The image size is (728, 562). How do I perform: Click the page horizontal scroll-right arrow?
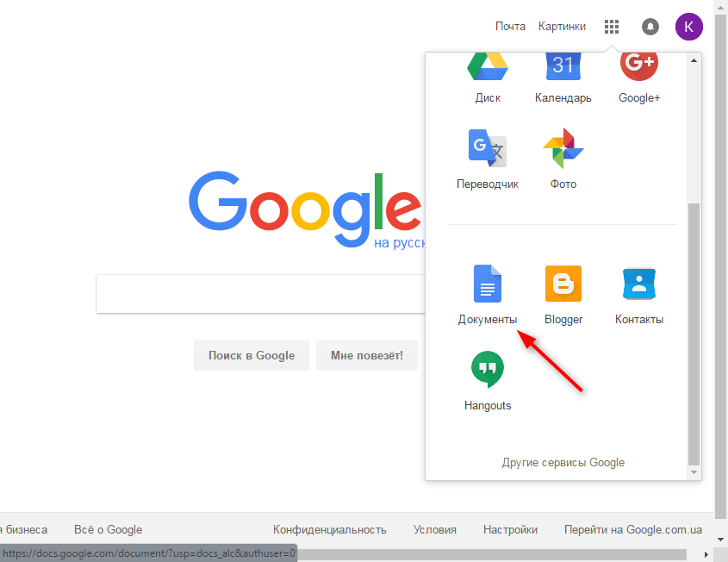click(706, 554)
